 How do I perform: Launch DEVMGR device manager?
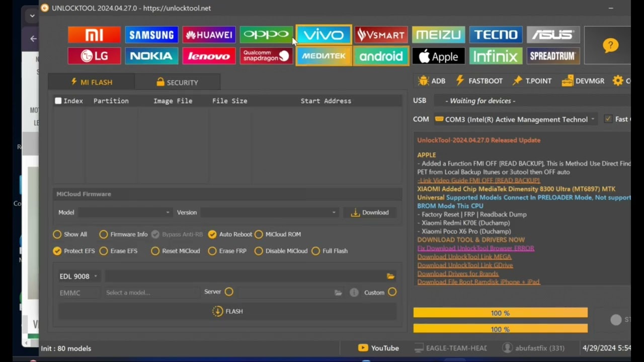[583, 81]
